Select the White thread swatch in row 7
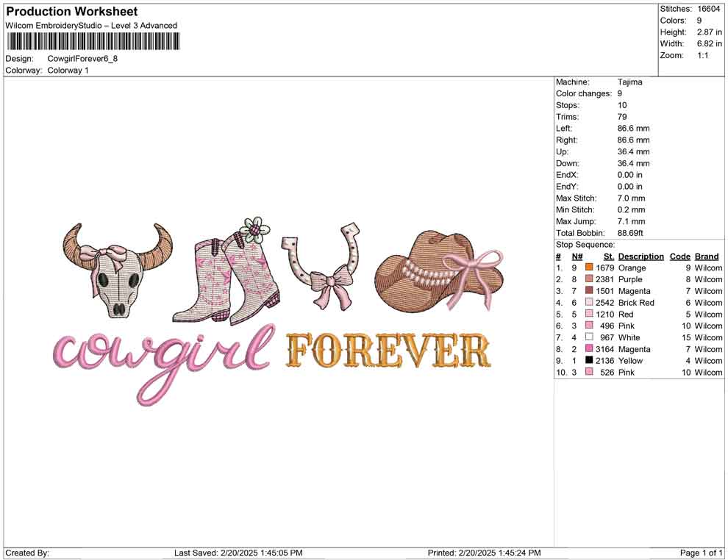This screenshot has width=728, height=560. pos(588,337)
